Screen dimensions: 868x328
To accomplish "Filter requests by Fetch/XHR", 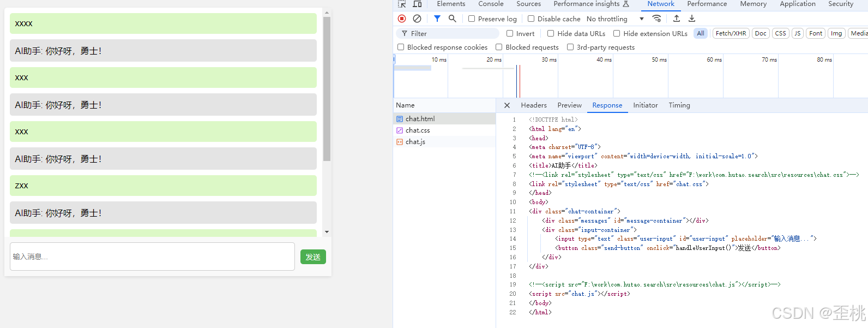I will coord(731,33).
